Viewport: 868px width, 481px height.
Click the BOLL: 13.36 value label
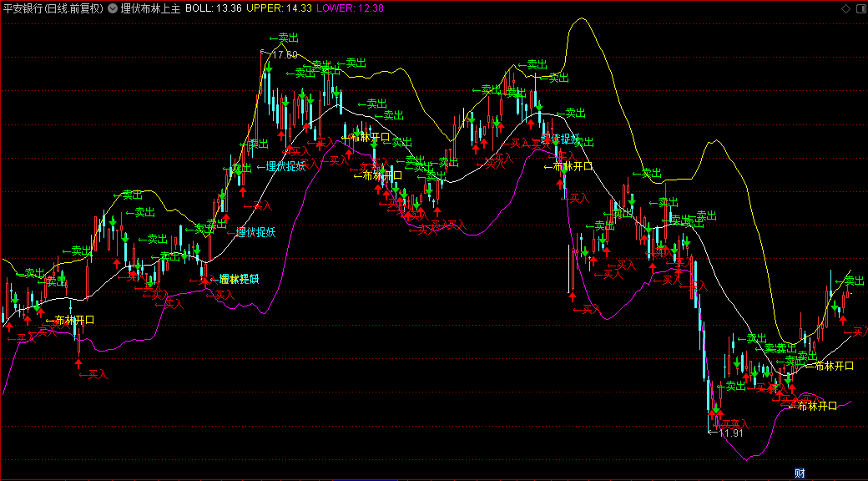point(213,9)
